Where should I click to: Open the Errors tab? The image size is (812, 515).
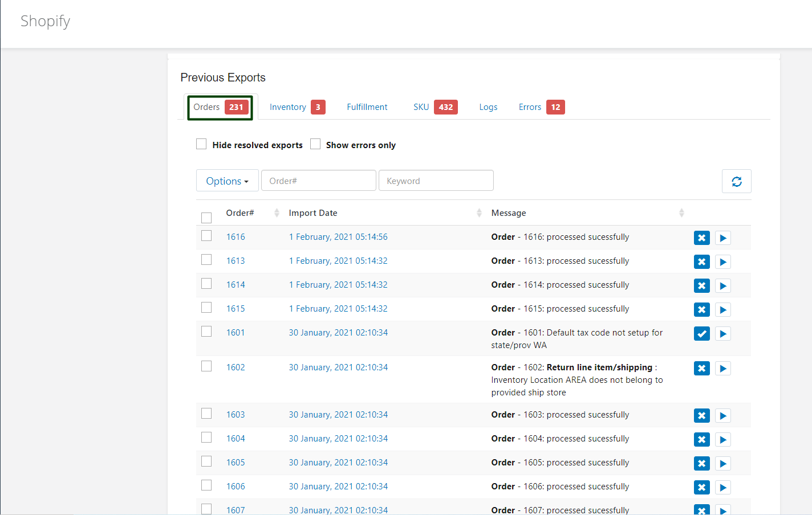[530, 107]
